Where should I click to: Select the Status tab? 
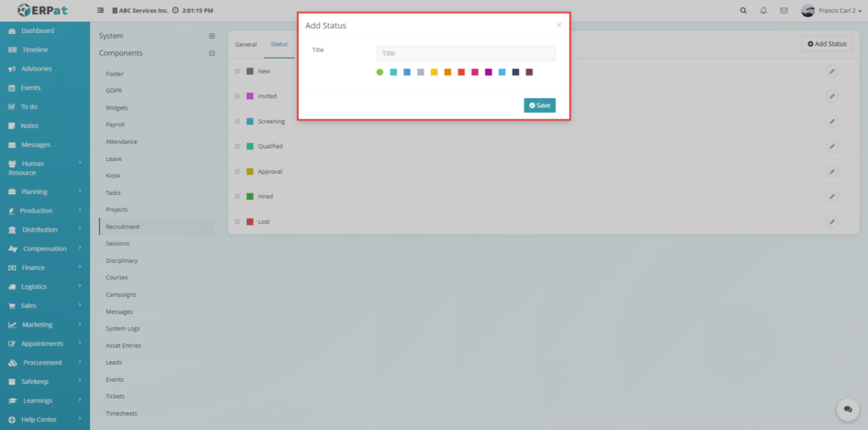[x=279, y=44]
